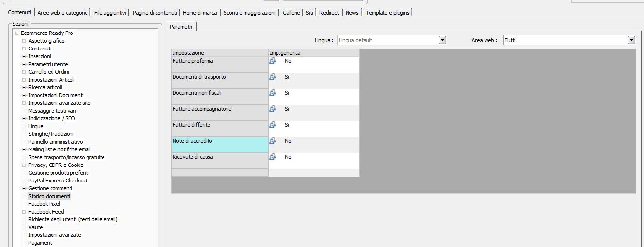Viewport: 644px width, 247px height.
Task: Collapse the Ecommerce Ready Pro root node
Action: tap(17, 33)
